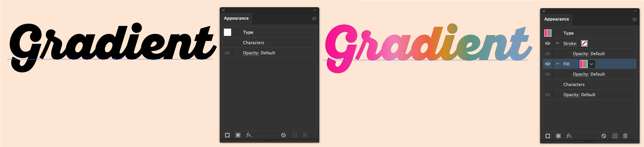Toggle eye of Opacity row under Stroke
Screen dimensions: 644x147
548,53
